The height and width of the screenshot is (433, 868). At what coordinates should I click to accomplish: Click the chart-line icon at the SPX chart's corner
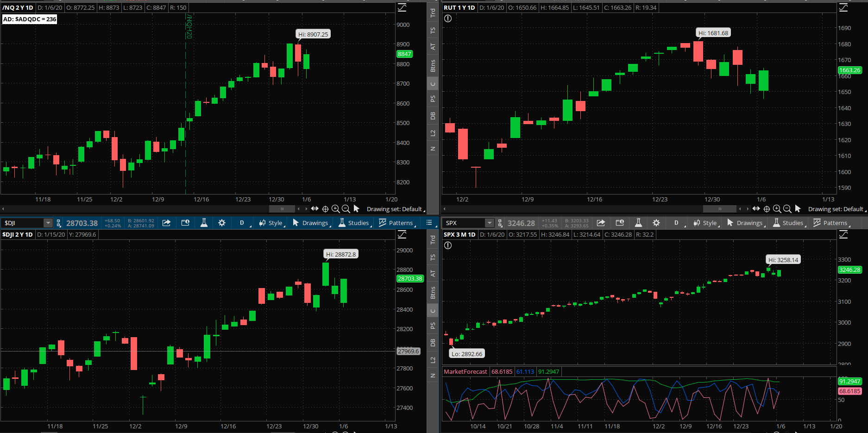tap(843, 234)
